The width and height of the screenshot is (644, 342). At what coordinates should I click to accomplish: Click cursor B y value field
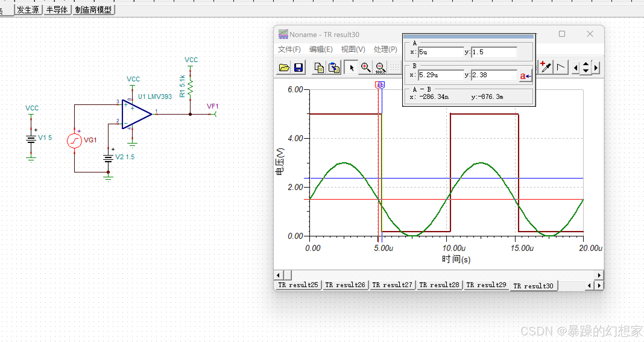click(x=494, y=75)
